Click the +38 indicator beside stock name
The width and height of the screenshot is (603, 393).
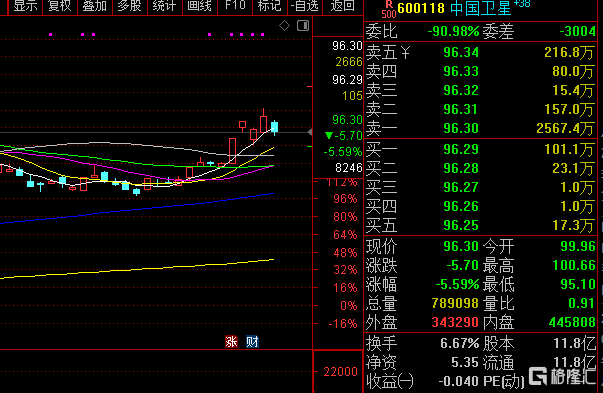pyautogui.click(x=522, y=4)
